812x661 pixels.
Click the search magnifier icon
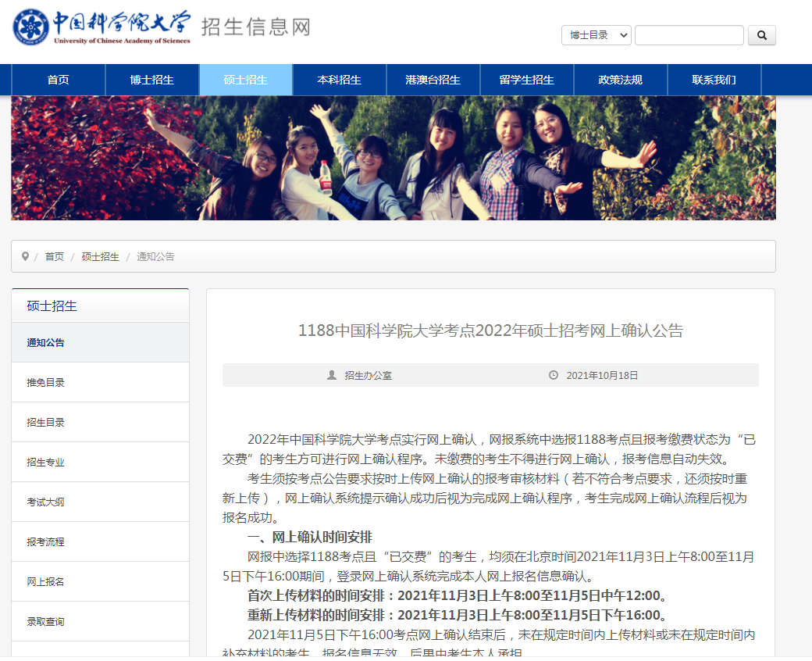761,35
